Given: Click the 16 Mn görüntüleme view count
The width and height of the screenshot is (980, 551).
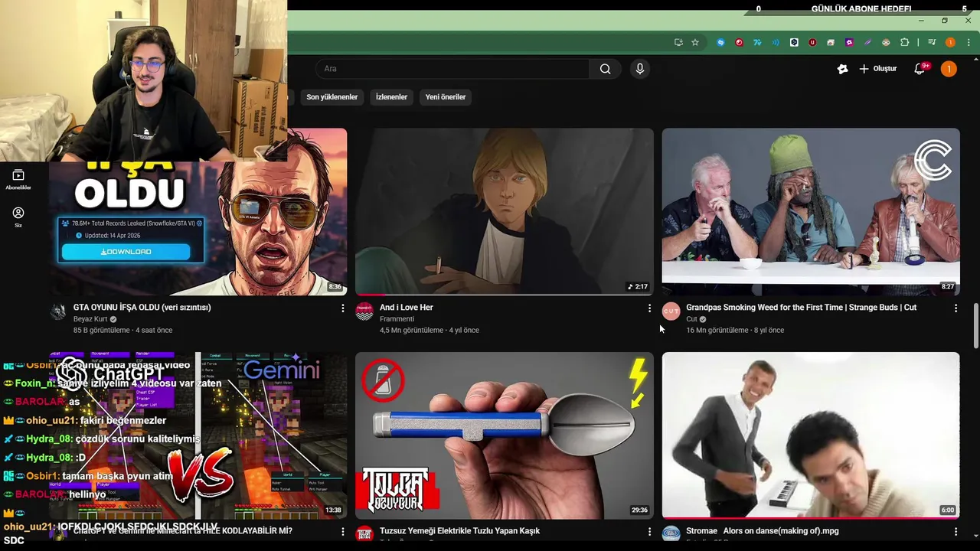Looking at the screenshot, I should (717, 331).
